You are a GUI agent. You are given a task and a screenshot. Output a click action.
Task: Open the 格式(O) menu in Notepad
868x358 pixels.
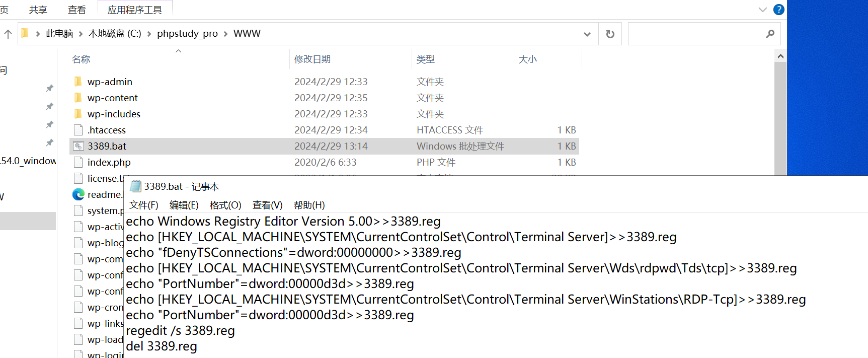225,205
